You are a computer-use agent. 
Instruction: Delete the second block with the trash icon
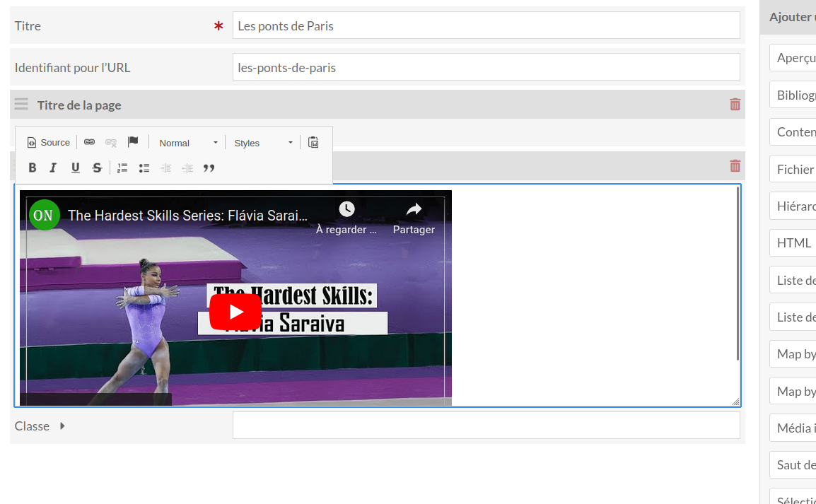pos(735,166)
